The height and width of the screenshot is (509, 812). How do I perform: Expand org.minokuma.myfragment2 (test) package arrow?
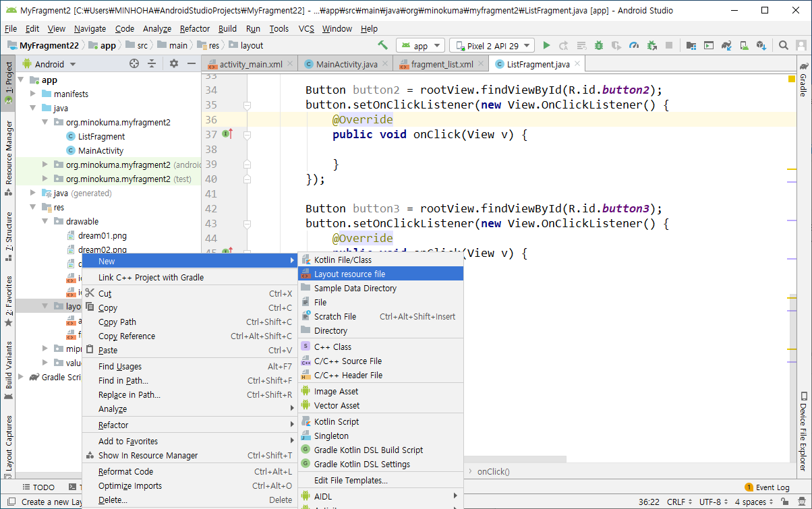click(x=46, y=179)
